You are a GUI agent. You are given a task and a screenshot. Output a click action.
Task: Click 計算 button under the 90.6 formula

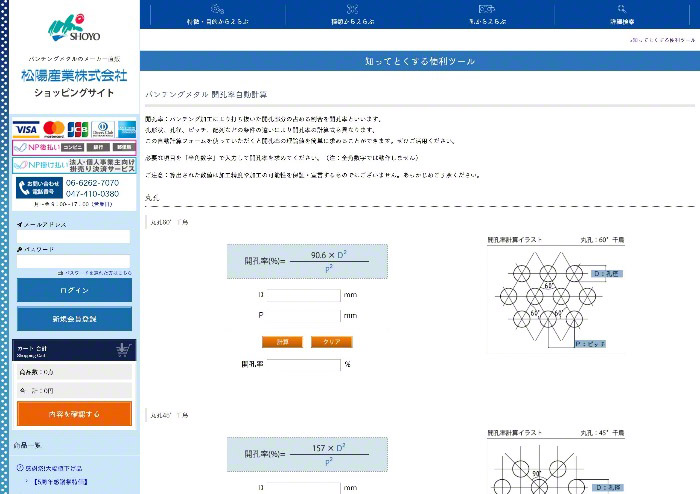[282, 342]
